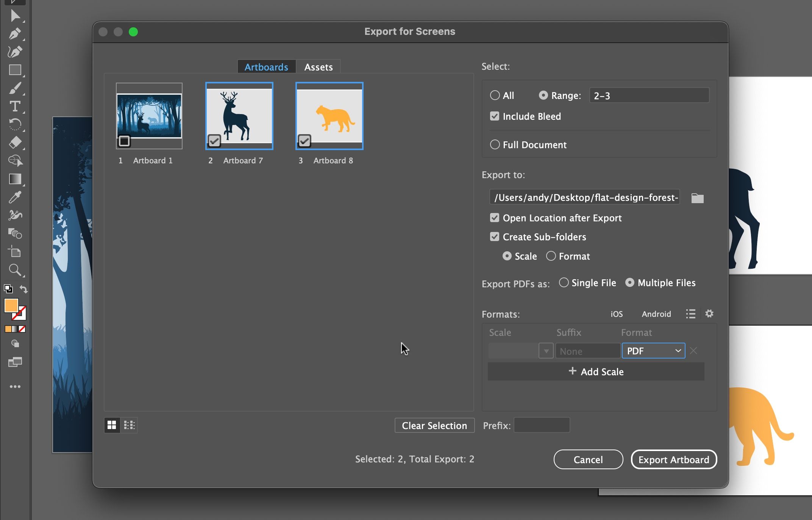Viewport: 812px width, 520px height.
Task: Switch to grid view of artboards
Action: [x=112, y=425]
